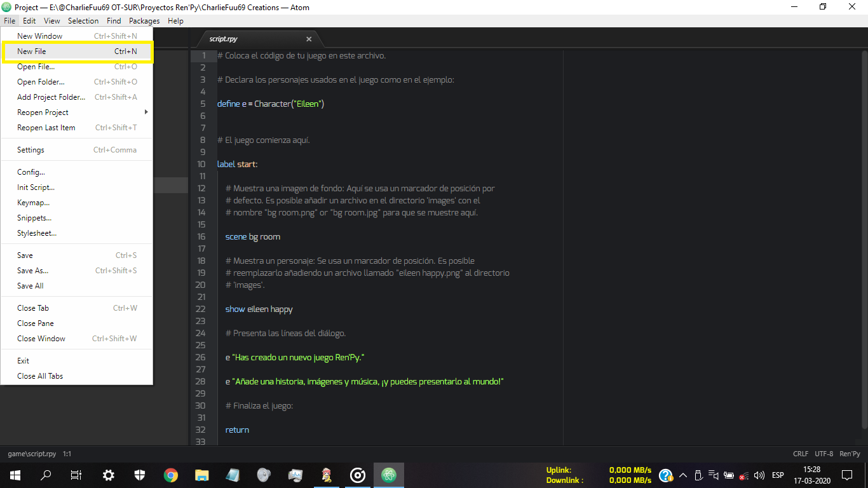Open the notification center icon

[846, 475]
